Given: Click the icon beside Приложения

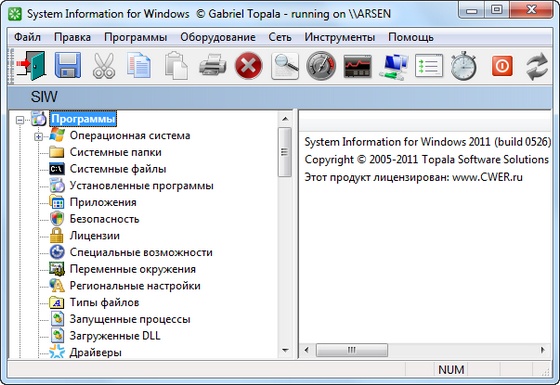Looking at the screenshot, I should coord(57,202).
